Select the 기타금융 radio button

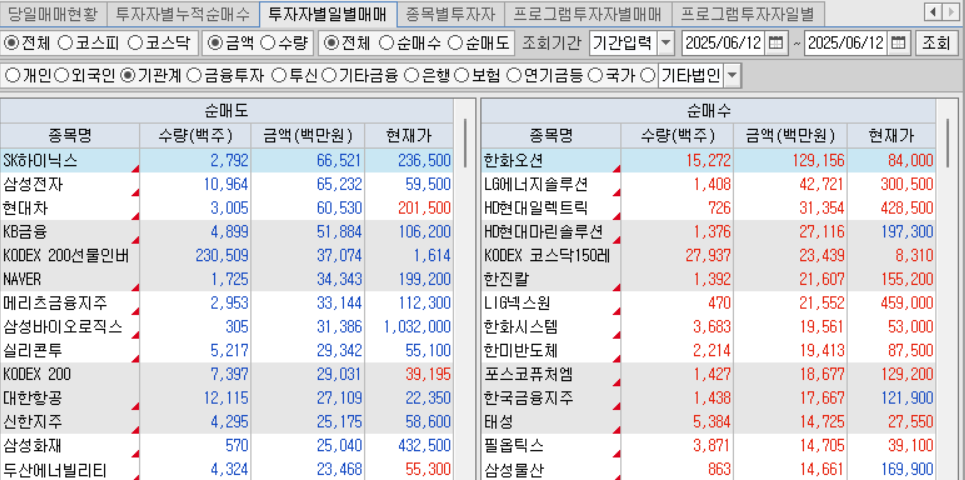329,76
